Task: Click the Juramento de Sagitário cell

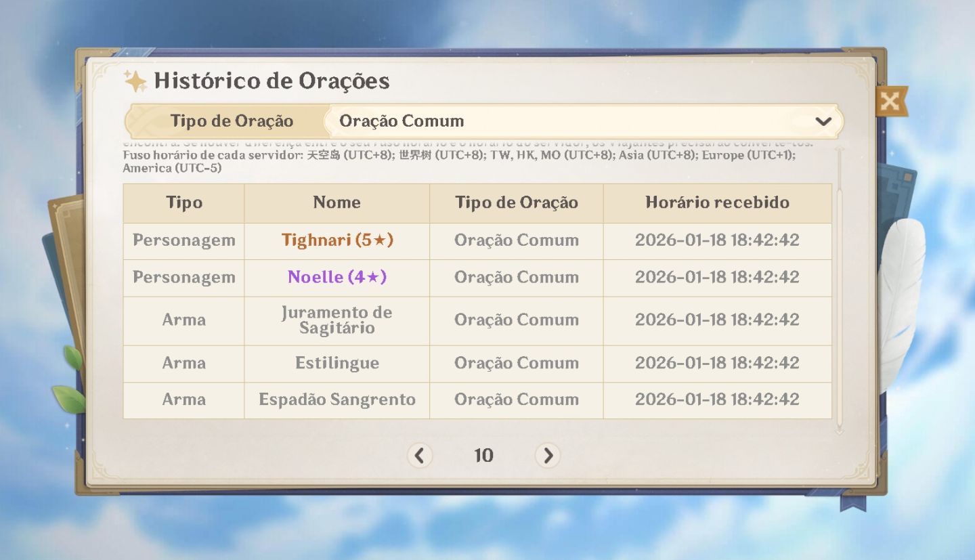Action: (337, 320)
